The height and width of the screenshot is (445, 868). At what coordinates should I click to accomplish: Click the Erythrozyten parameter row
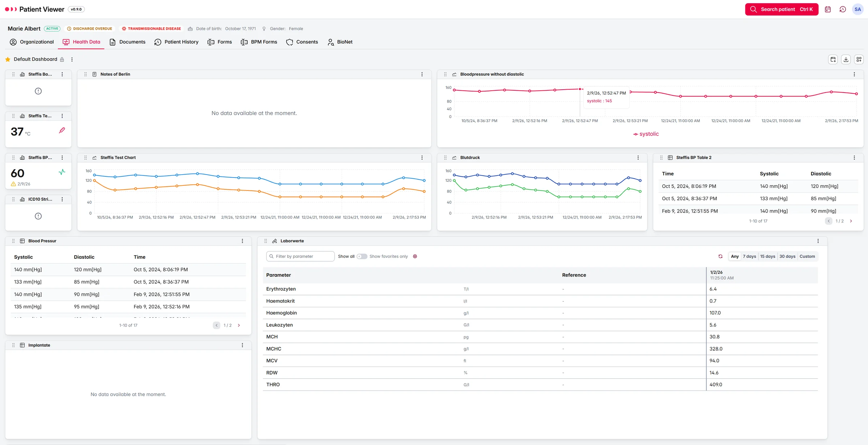pos(540,289)
